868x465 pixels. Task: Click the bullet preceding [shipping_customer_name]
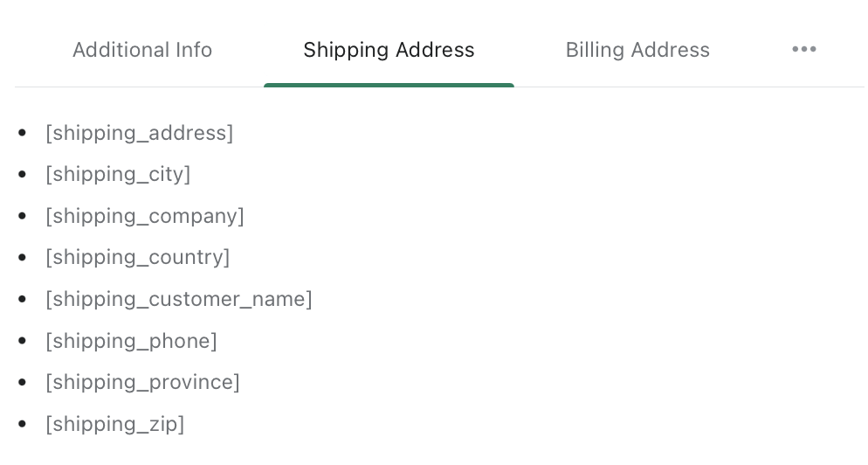(23, 300)
